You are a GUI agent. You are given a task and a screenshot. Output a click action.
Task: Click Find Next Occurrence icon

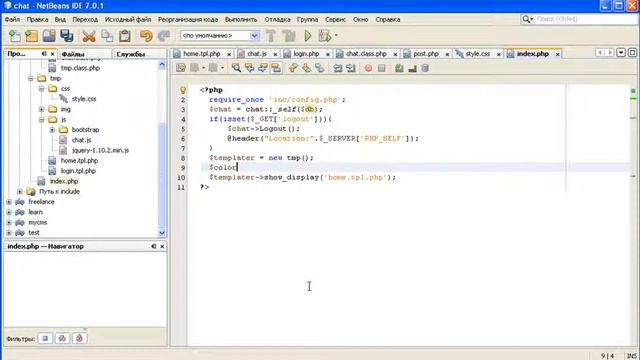click(x=262, y=68)
